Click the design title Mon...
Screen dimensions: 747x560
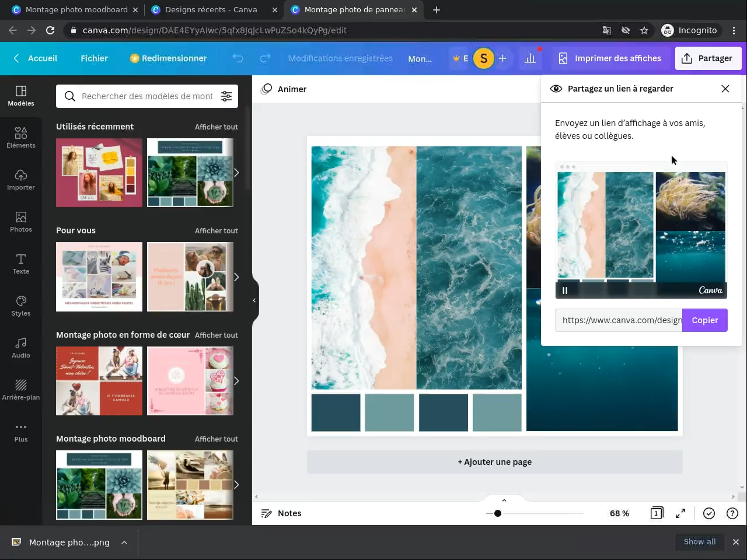420,58
